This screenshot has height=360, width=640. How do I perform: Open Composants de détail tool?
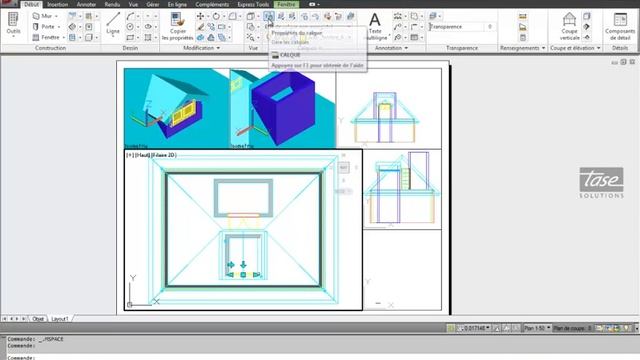tap(620, 26)
